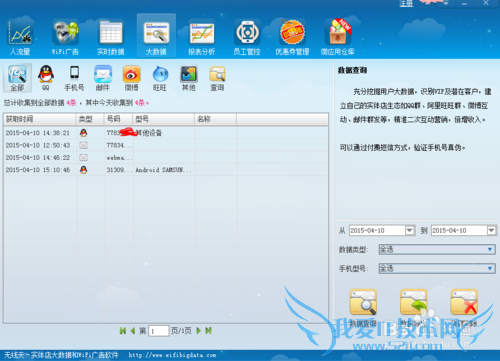The image size is (500, 361).
Task: Open the 人流量 traffic module
Action: click(x=20, y=37)
